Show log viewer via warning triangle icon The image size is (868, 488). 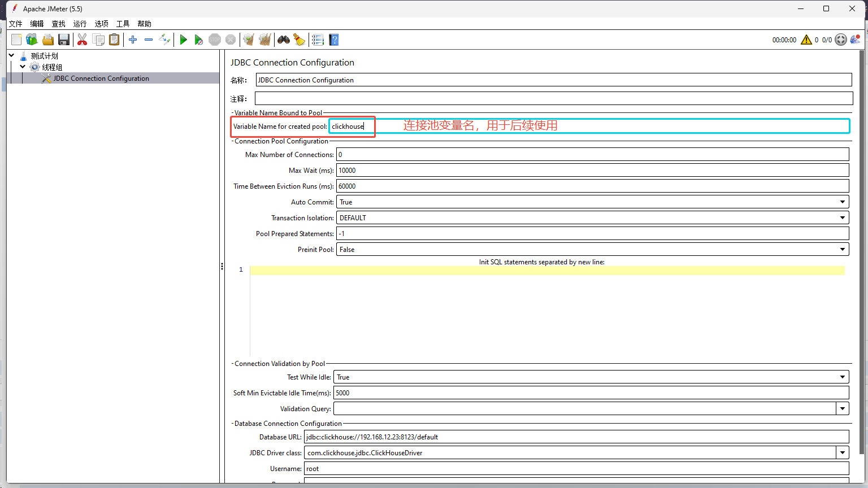pos(806,40)
